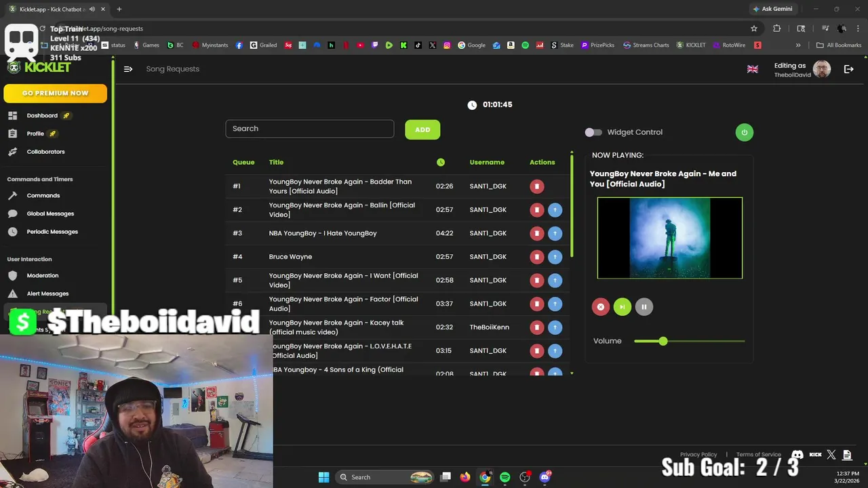Click the green power button near Widget Control
The height and width of the screenshot is (488, 868).
[x=745, y=132]
